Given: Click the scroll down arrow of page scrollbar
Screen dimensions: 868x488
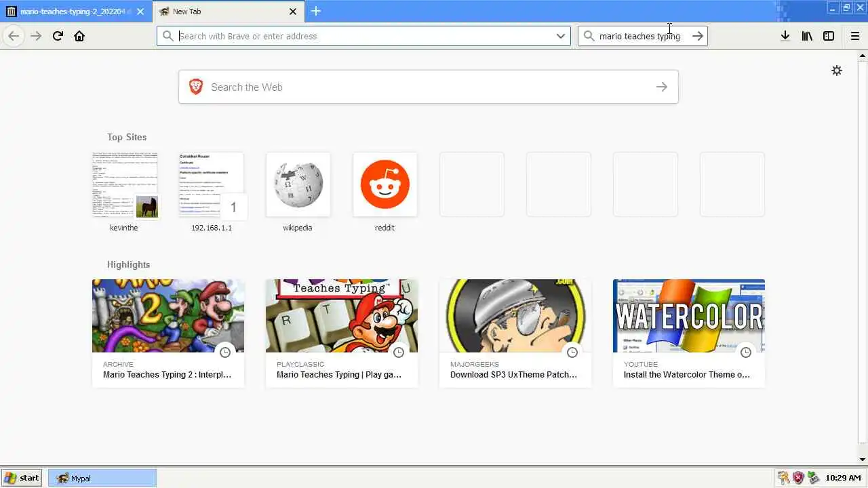Looking at the screenshot, I should [x=862, y=460].
